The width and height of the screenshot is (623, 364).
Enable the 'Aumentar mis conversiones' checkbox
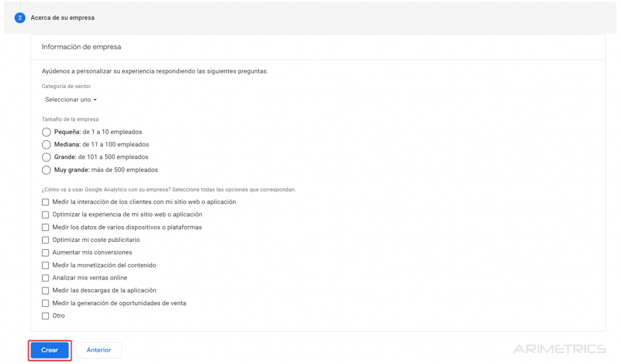click(x=45, y=252)
